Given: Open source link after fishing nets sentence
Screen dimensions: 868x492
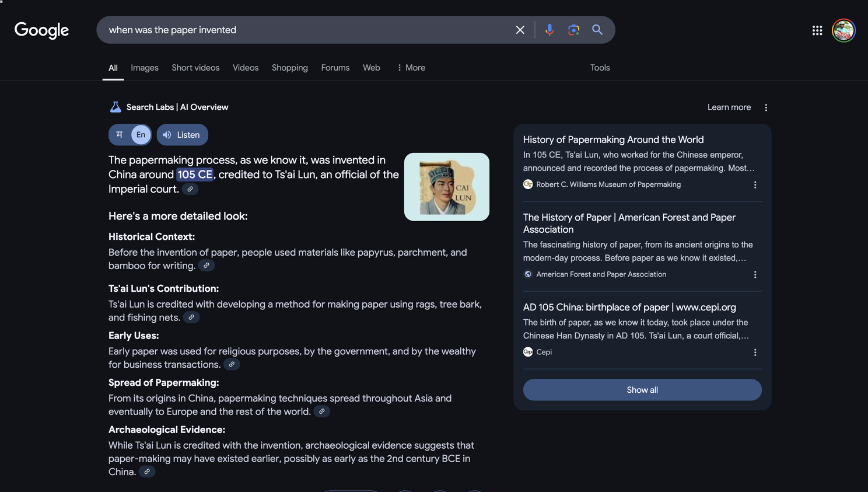Looking at the screenshot, I should coord(191,317).
